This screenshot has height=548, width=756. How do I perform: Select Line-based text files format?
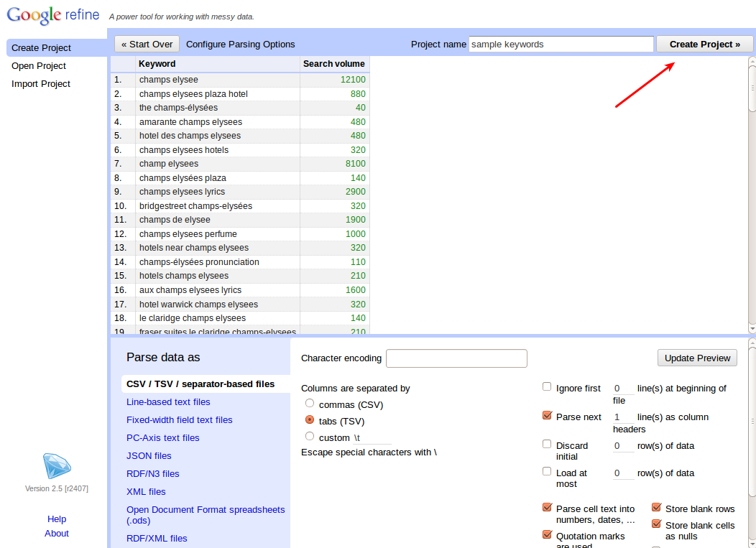168,401
